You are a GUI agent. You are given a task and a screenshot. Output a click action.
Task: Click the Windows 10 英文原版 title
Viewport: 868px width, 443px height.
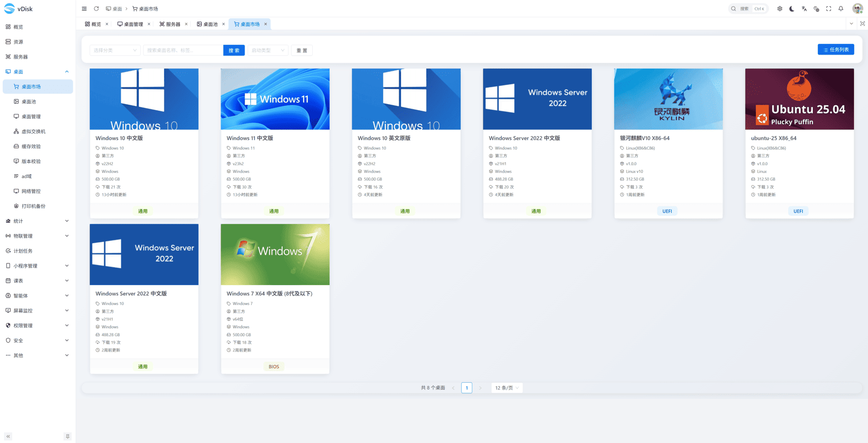(384, 138)
